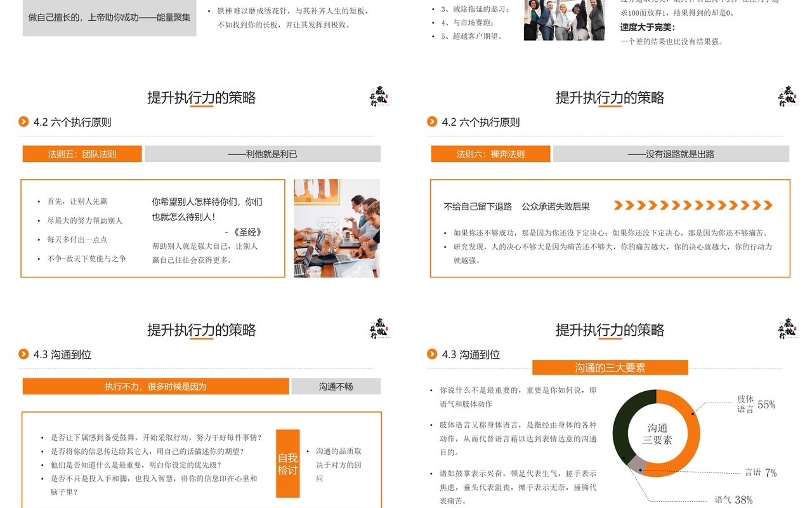Screen dimensions: 812x508
Task: Select the bullet 不争-故天下莫能与之争
Action: point(87,258)
